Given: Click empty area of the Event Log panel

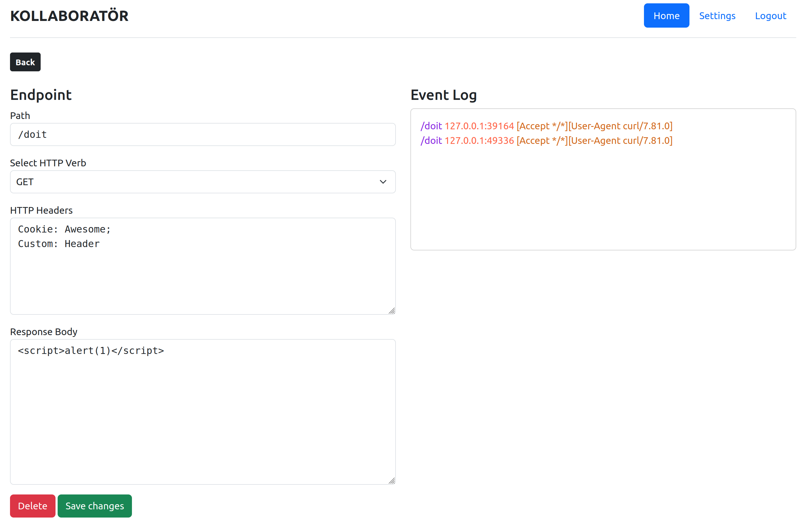Looking at the screenshot, I should pyautogui.click(x=602, y=204).
